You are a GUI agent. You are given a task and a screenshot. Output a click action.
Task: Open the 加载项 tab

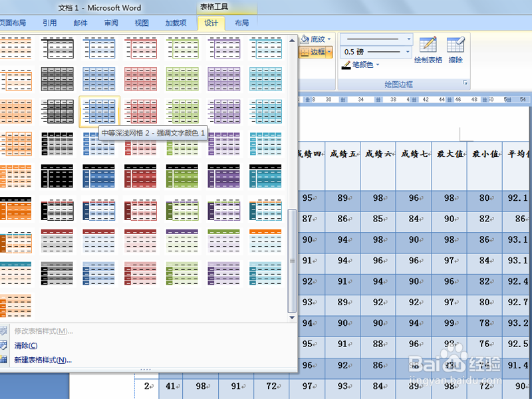pyautogui.click(x=176, y=23)
